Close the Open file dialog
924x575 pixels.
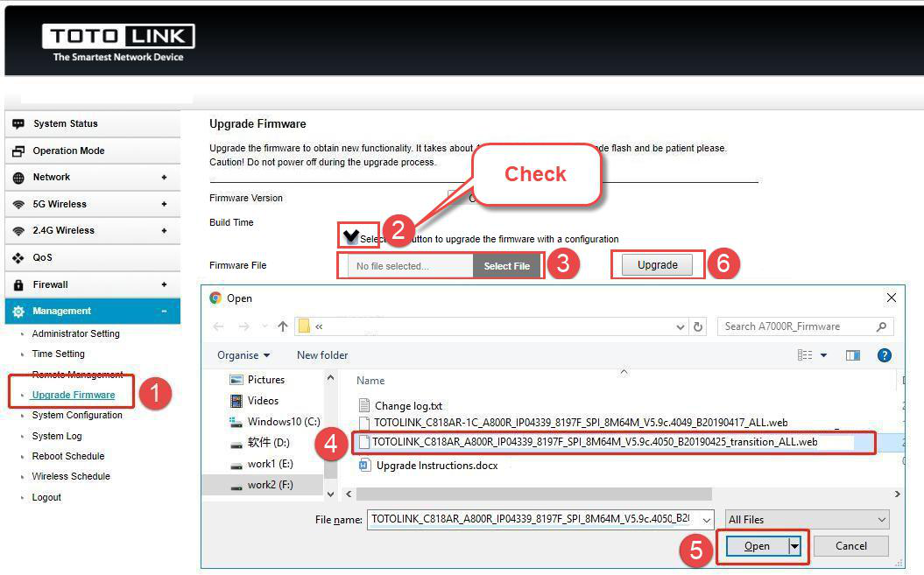coord(892,298)
